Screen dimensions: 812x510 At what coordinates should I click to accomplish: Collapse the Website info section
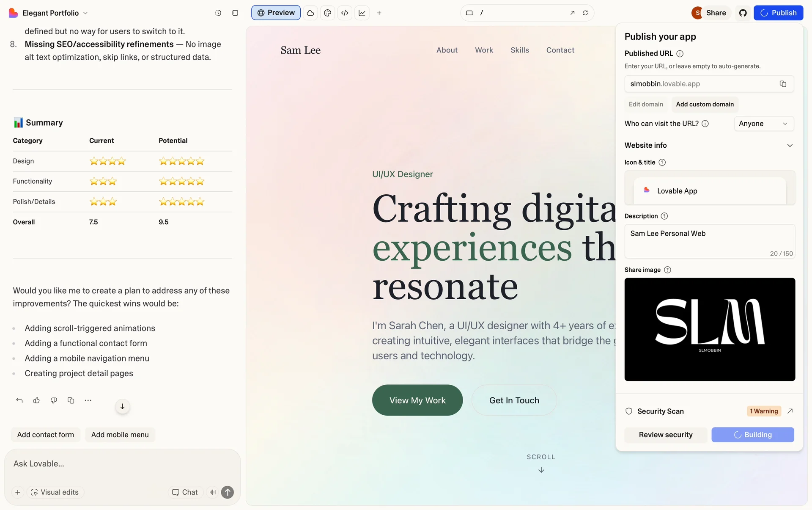790,146
